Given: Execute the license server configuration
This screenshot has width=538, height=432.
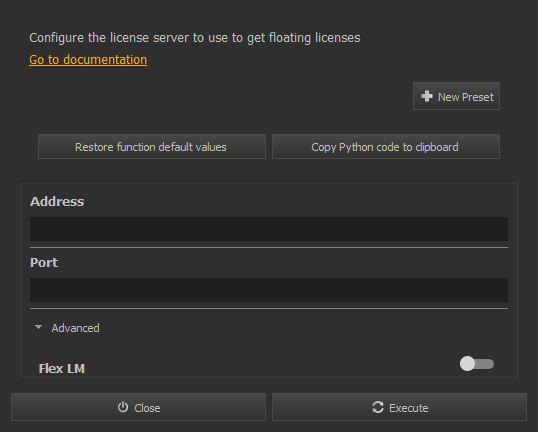Looking at the screenshot, I should (399, 407).
